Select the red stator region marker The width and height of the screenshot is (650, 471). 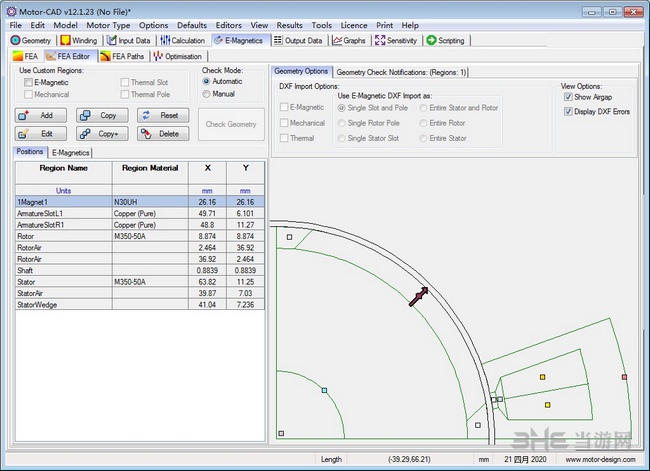point(624,377)
